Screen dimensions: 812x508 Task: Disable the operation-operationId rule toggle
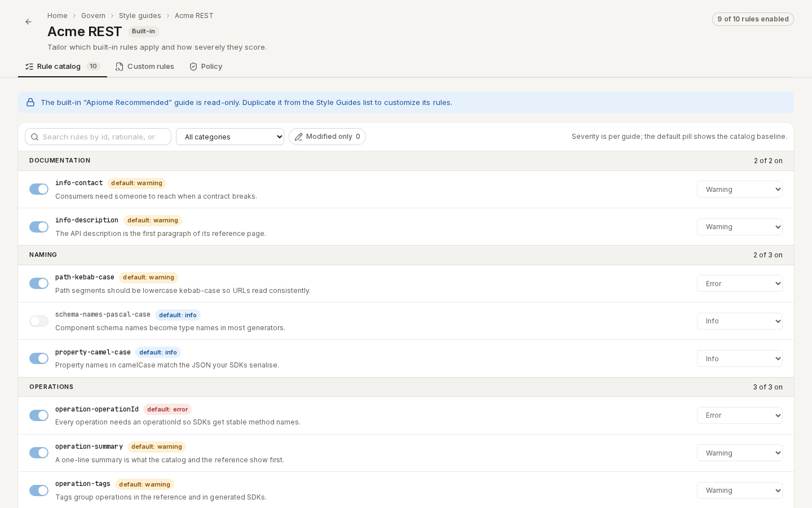pos(39,415)
